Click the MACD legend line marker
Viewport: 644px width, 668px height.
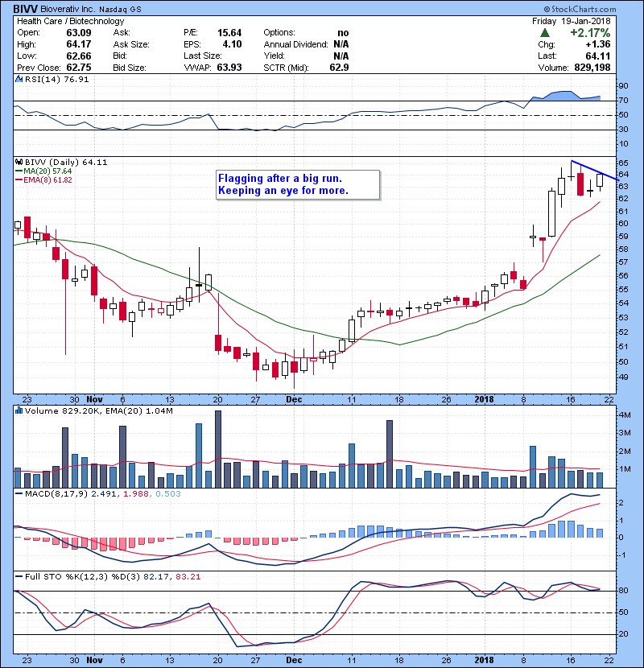tap(19, 494)
